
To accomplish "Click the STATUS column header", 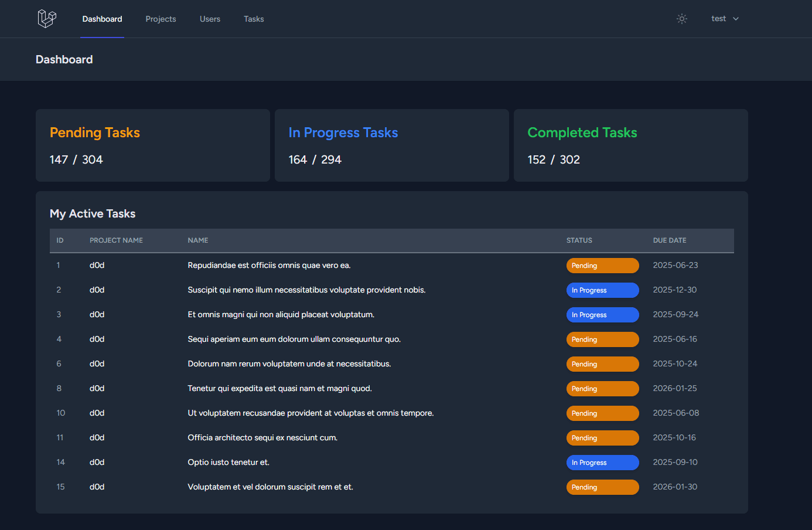I will pos(579,240).
